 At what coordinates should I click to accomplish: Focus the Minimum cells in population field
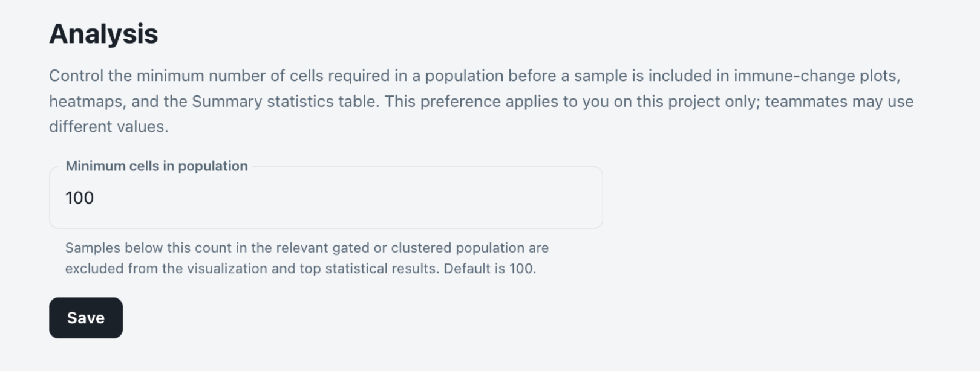(326, 198)
